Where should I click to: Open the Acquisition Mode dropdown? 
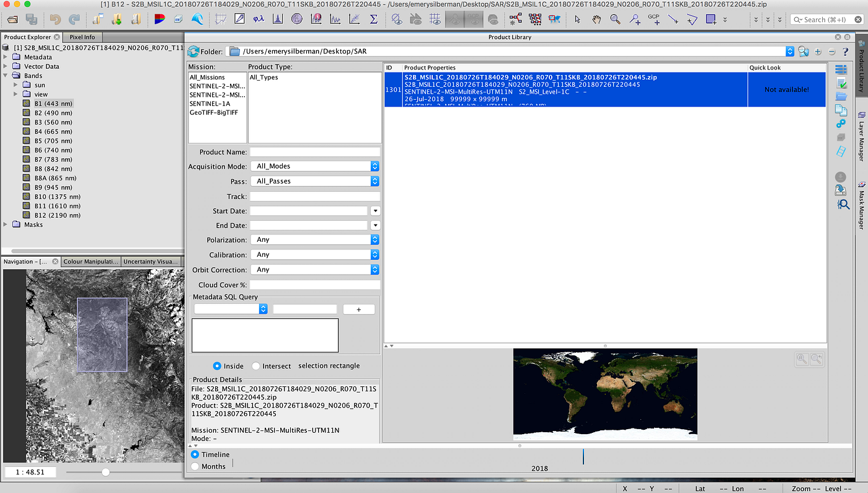(x=315, y=166)
